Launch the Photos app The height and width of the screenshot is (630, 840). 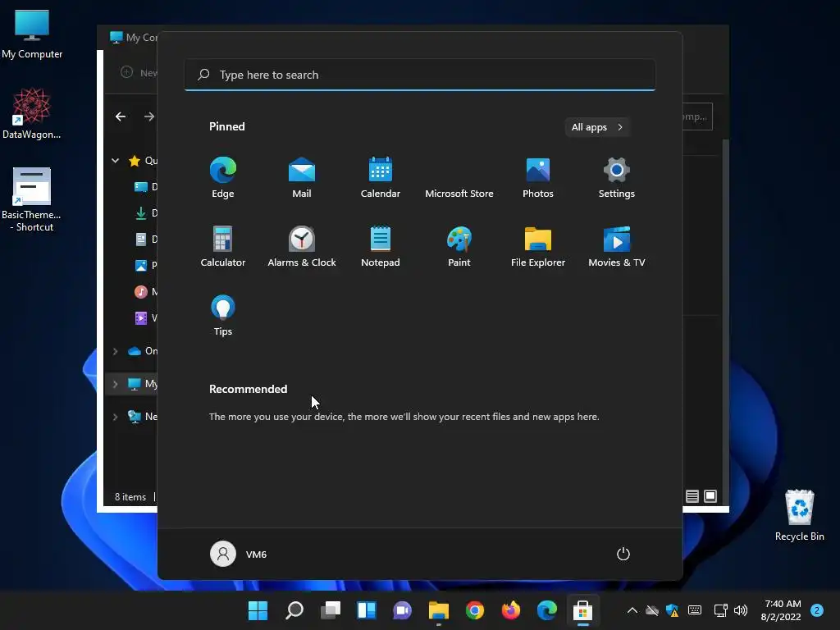coord(538,177)
